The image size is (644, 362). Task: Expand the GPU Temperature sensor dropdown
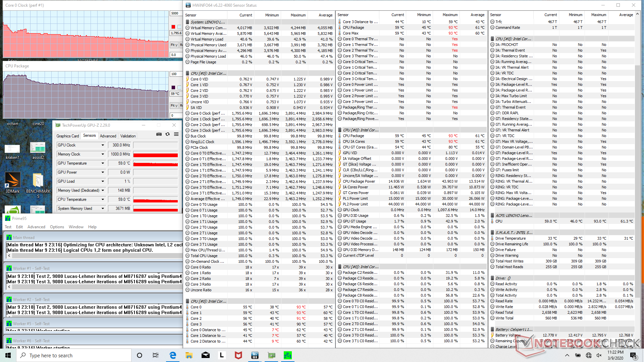(103, 163)
